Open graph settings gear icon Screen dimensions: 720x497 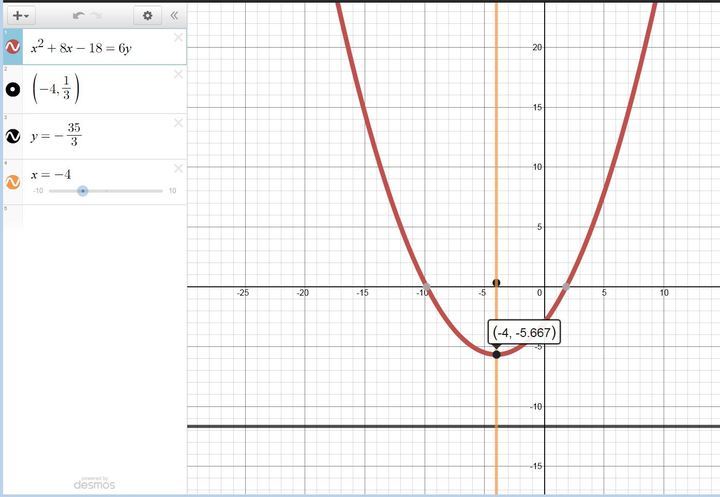[x=148, y=15]
